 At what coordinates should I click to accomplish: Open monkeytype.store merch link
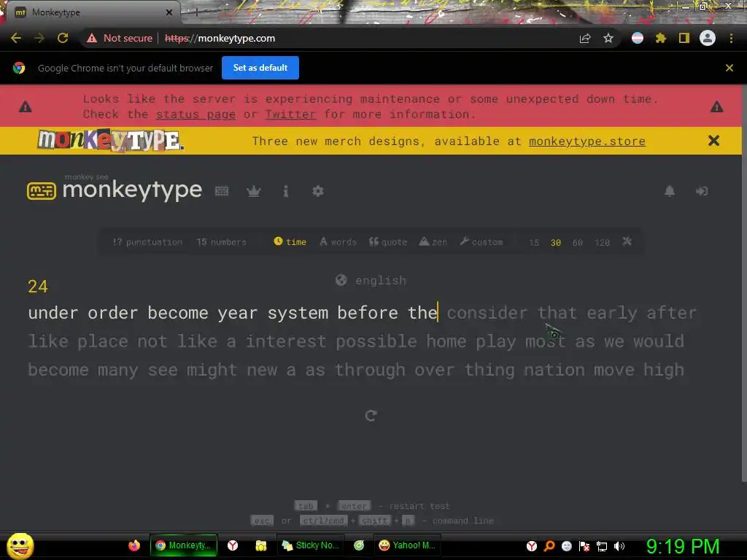click(x=587, y=141)
